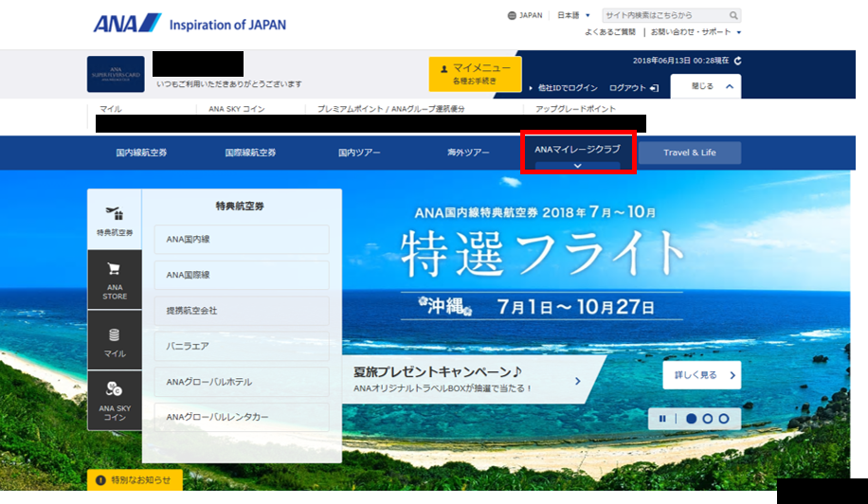This screenshot has height=504, width=868.
Task: Click the person icon in マイメニュー
Action: (443, 69)
